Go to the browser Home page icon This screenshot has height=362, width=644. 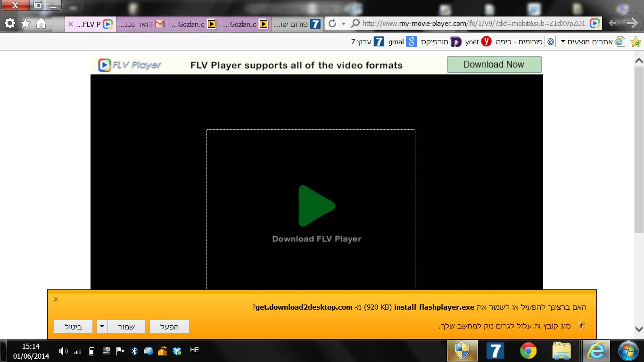(41, 23)
